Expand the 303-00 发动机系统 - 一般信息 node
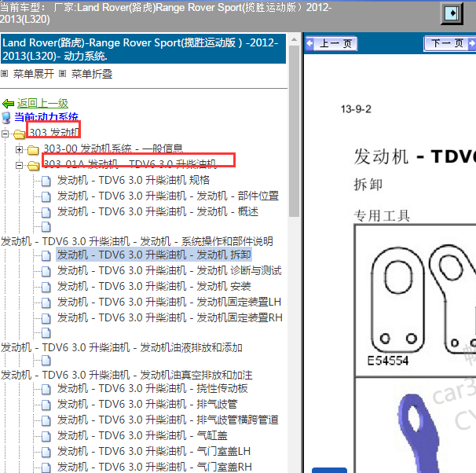Viewport: 476px width, 473px height. click(x=19, y=149)
